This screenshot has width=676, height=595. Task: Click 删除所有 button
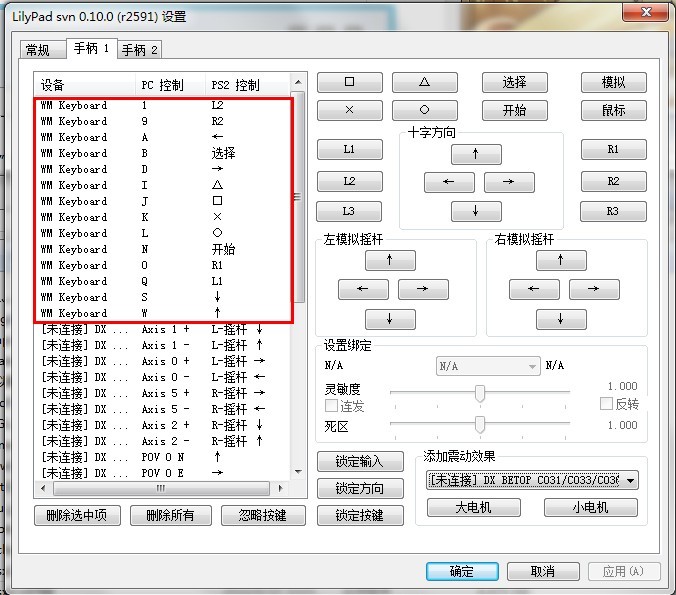pos(171,515)
